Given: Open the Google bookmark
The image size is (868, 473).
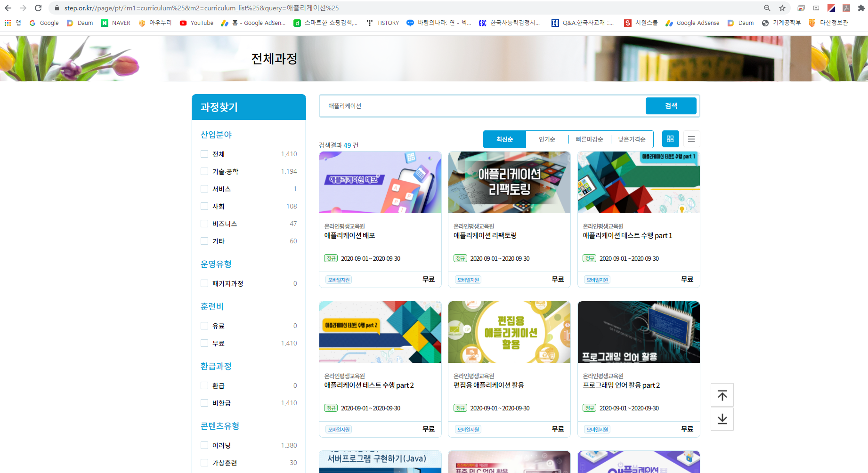Looking at the screenshot, I should [44, 23].
